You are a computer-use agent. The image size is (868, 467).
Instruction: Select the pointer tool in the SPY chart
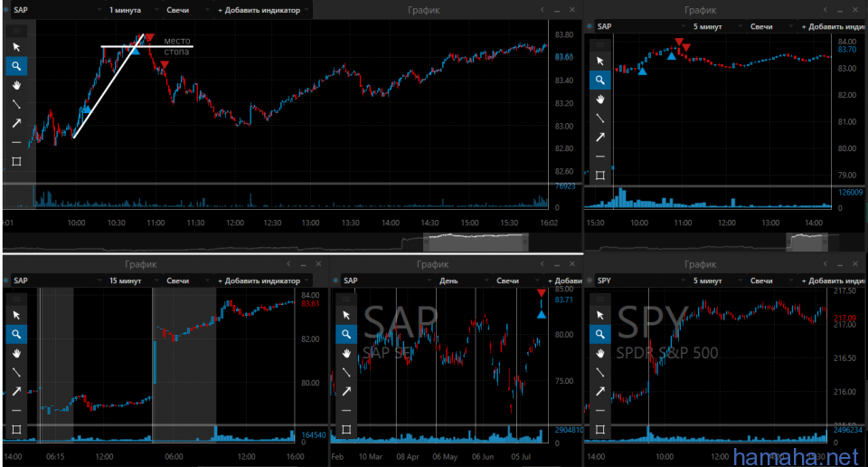pos(600,315)
